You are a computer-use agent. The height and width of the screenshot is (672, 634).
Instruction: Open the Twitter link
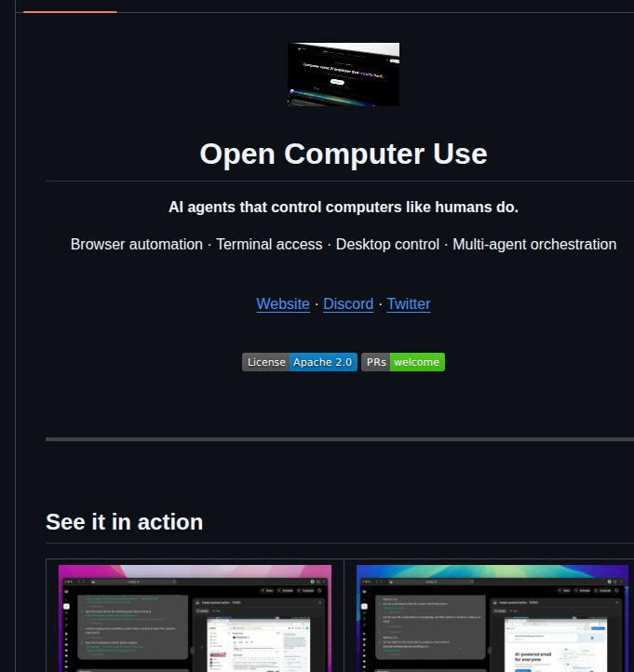(x=409, y=303)
